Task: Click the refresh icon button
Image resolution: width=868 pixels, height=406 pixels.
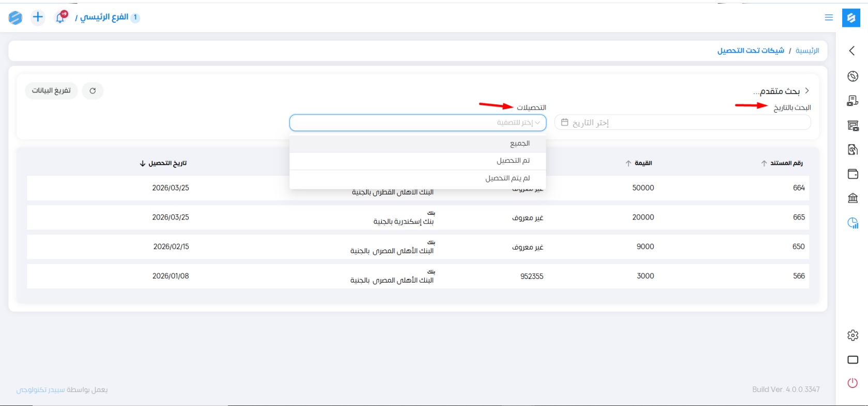Action: point(92,91)
